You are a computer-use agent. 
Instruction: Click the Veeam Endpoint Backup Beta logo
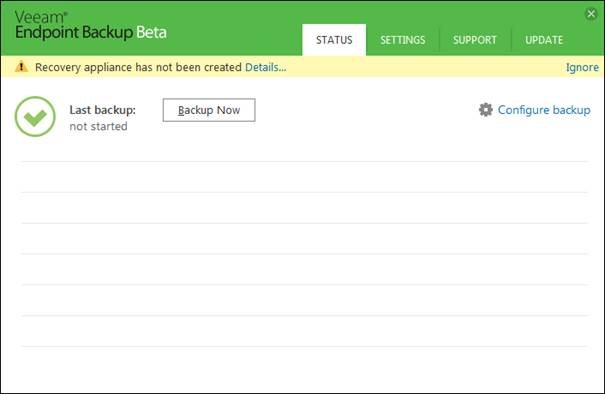[x=91, y=25]
